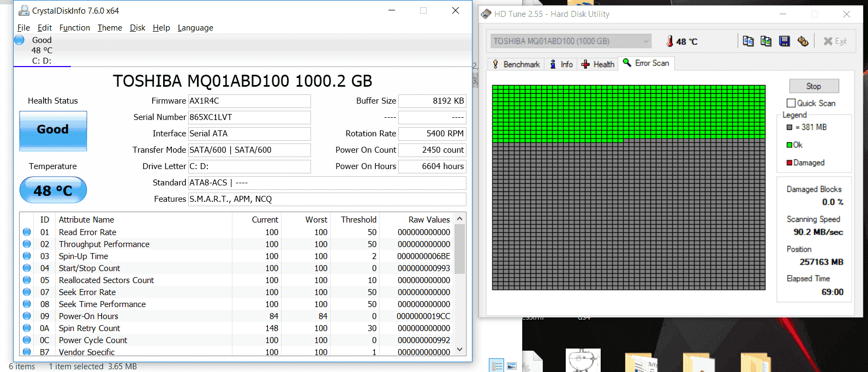Open the Theme menu
This screenshot has height=372, width=868.
[x=110, y=28]
